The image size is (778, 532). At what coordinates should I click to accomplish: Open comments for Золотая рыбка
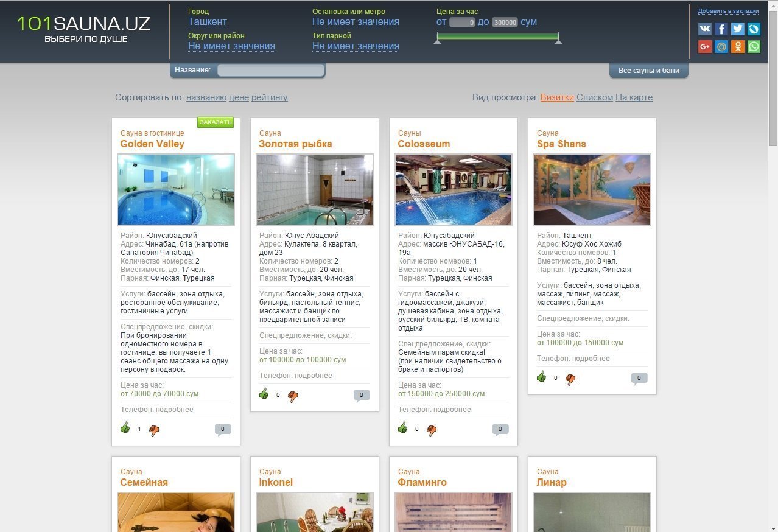[362, 396]
